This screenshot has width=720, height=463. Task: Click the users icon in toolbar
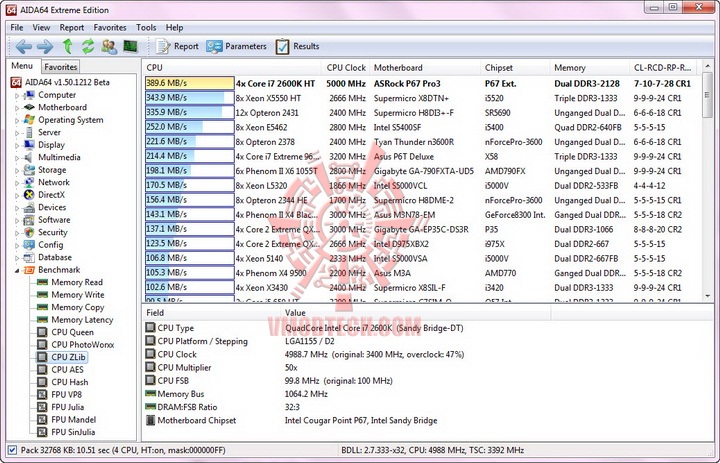tap(109, 46)
